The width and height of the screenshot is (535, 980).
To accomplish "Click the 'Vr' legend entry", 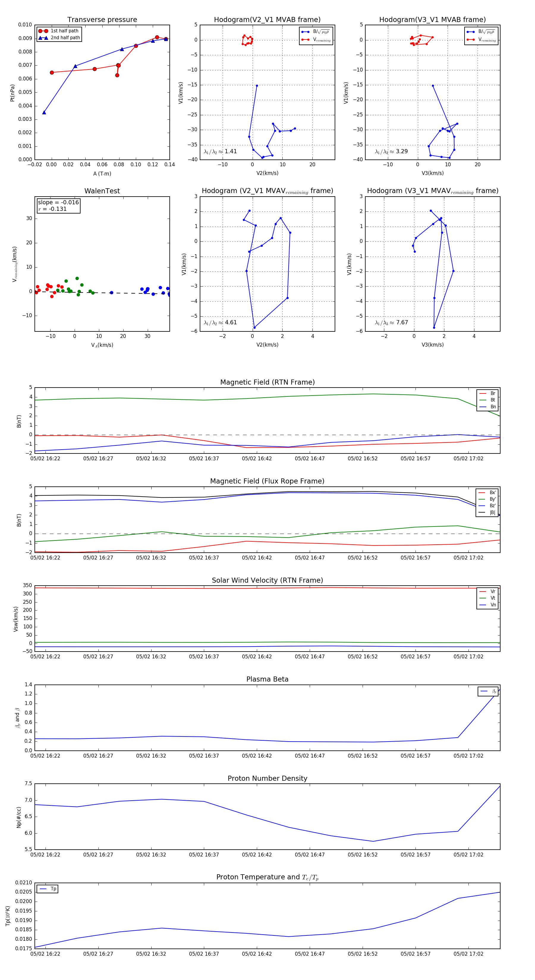I will pyautogui.click(x=488, y=591).
